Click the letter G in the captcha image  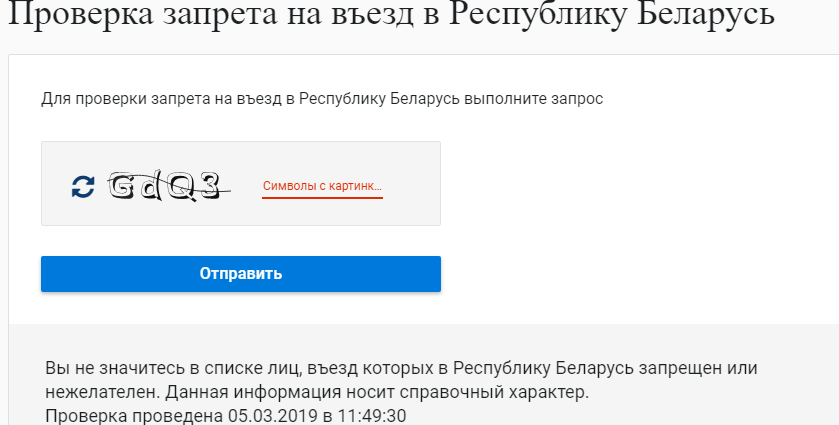(124, 185)
